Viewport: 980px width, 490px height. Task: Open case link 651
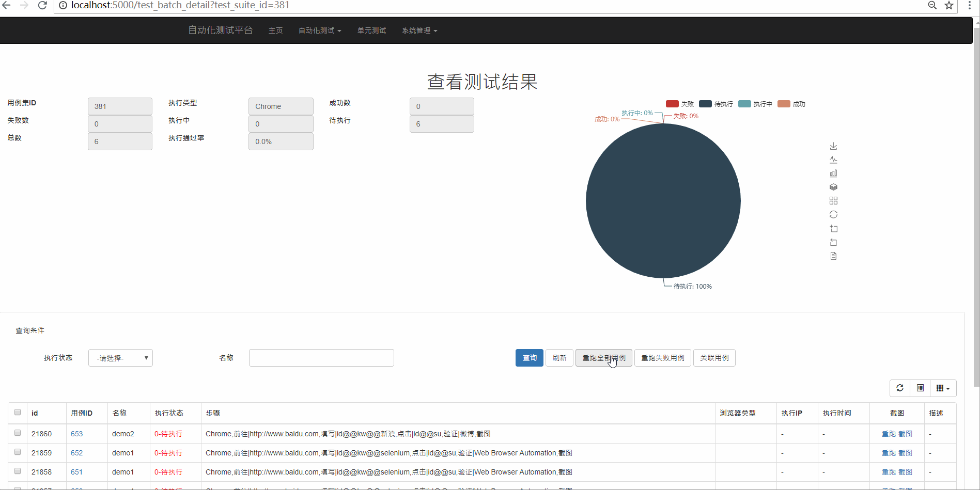[76, 472]
